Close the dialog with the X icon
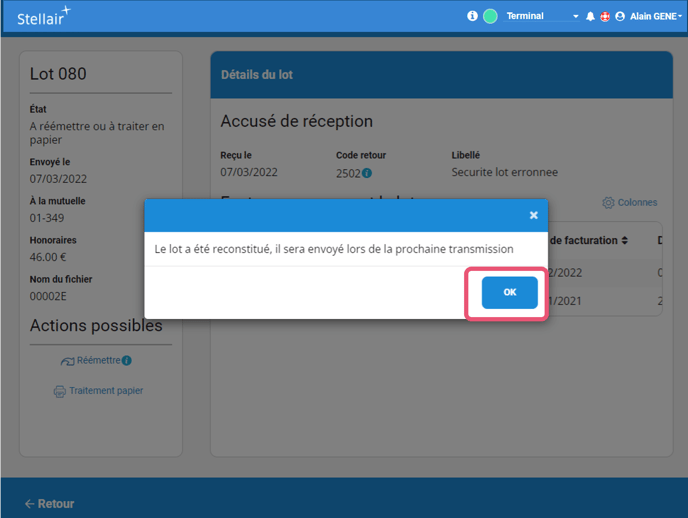This screenshot has height=518, width=688. (x=533, y=215)
